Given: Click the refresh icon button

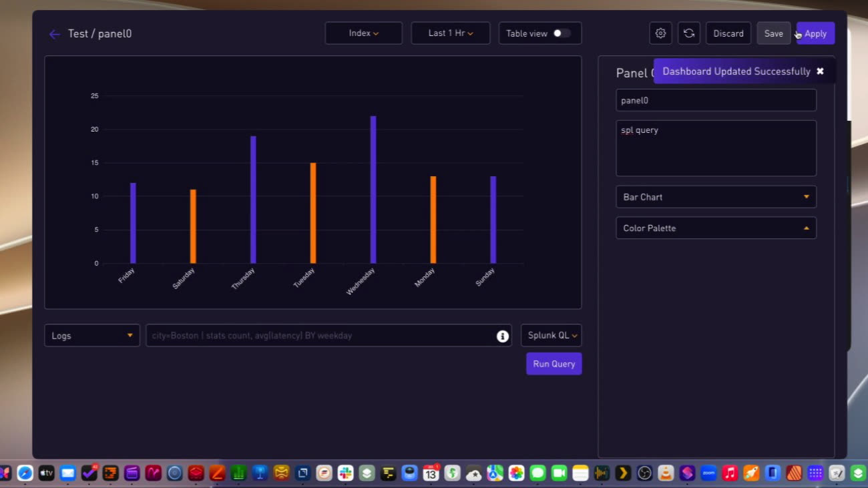Looking at the screenshot, I should coord(689,33).
